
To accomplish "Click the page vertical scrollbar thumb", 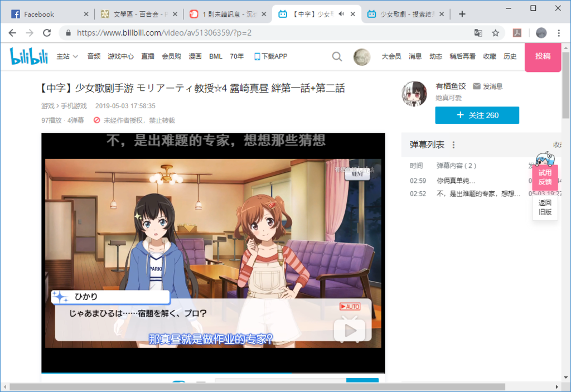I will [565, 85].
